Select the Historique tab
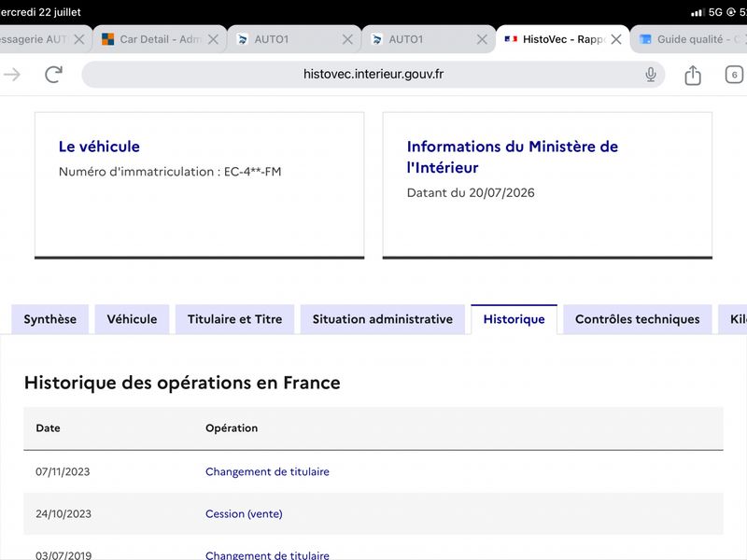 point(514,319)
